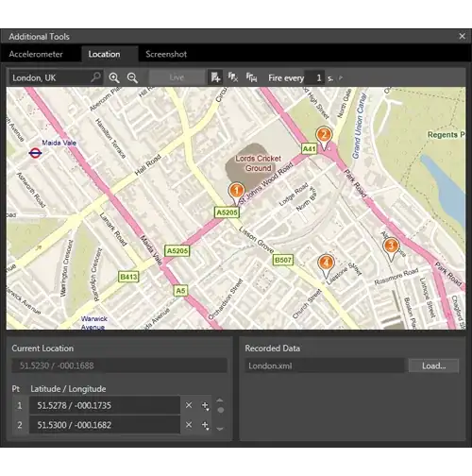Zoom in on the map

114,77
